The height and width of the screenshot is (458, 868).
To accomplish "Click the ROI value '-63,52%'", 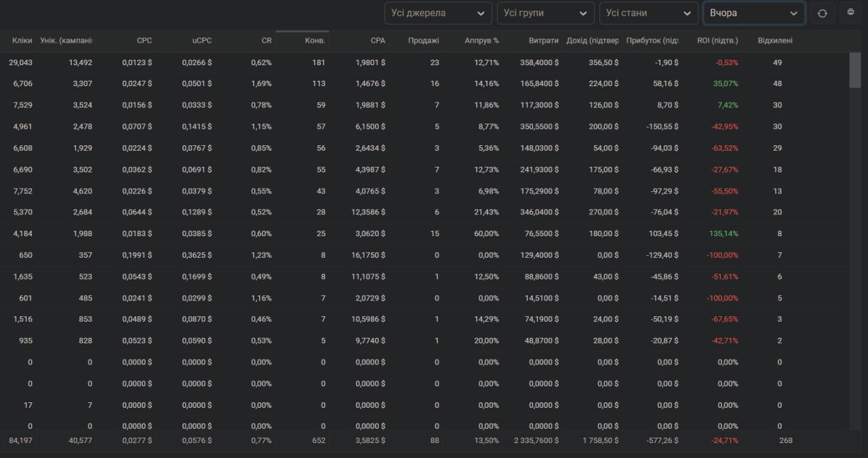I will pyautogui.click(x=724, y=149).
